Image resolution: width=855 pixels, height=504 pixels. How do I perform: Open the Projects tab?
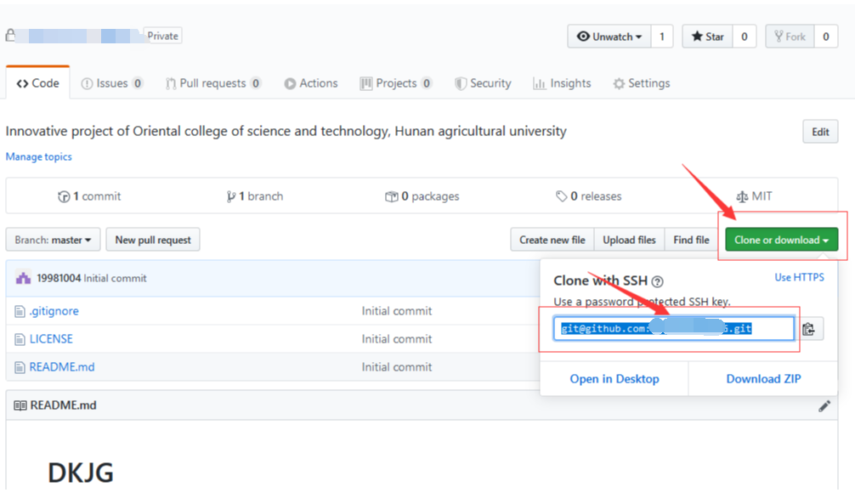[396, 83]
